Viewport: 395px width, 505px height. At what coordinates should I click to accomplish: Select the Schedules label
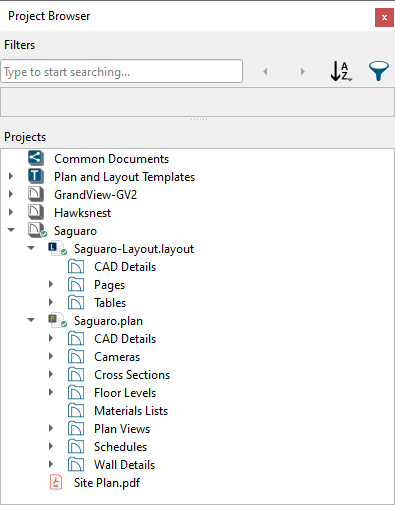tap(121, 447)
